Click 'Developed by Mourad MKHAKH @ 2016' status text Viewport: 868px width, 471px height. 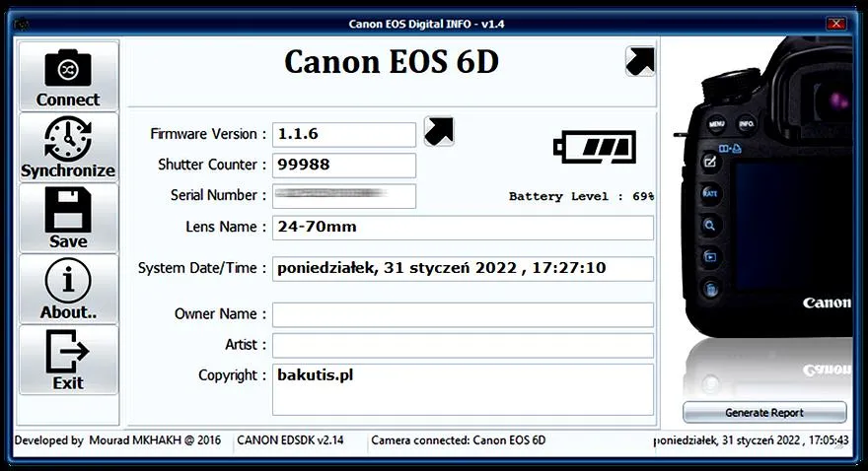[117, 440]
